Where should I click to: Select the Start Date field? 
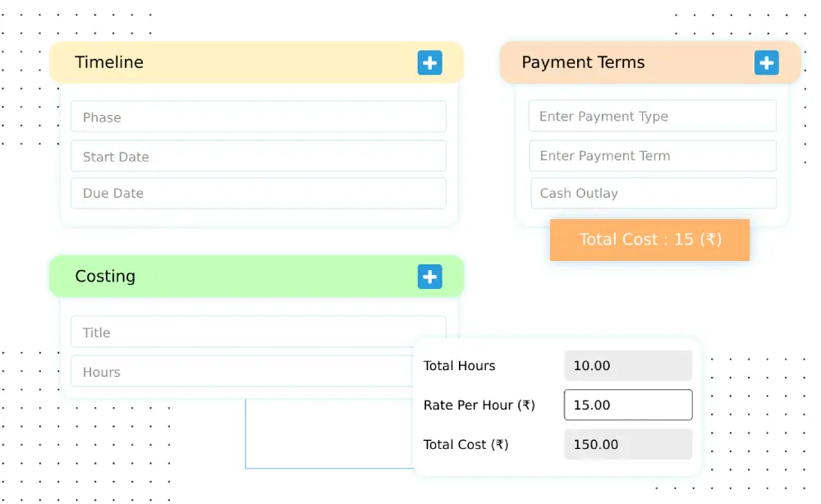click(258, 157)
